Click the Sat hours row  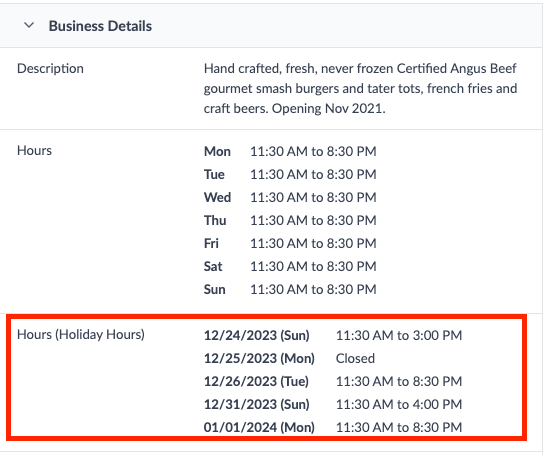coord(290,266)
